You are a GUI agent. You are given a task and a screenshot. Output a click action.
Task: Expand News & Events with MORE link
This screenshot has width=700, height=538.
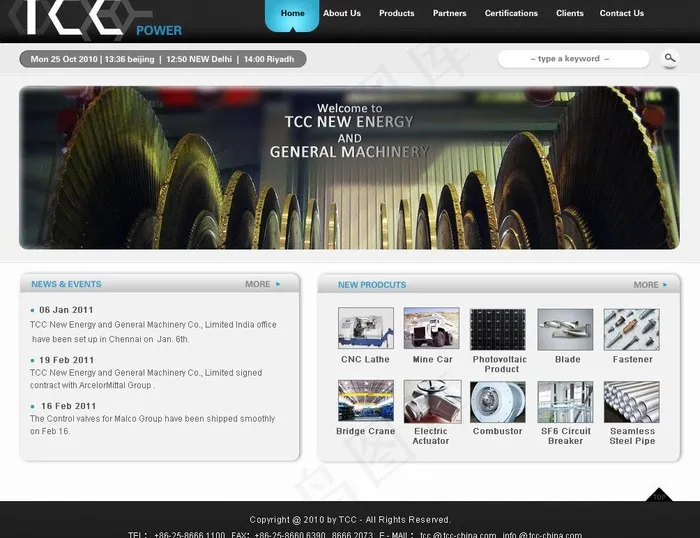coord(262,284)
